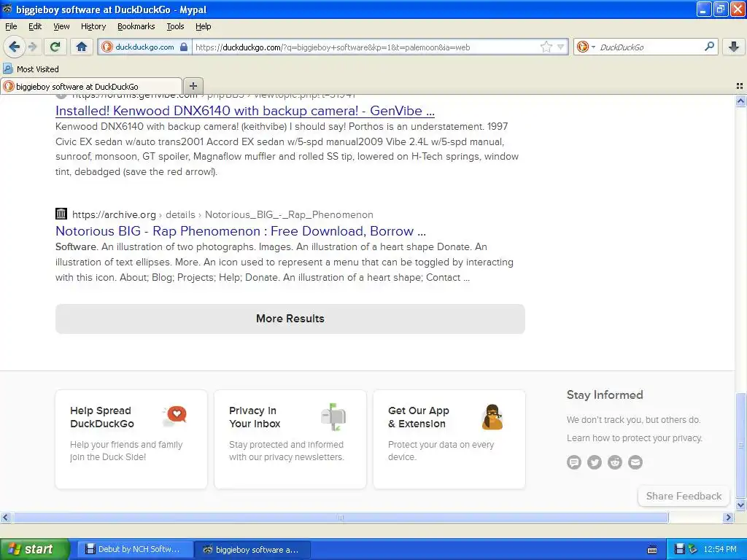Open the browser home page
Viewport: 747px width, 560px height.
click(82, 47)
